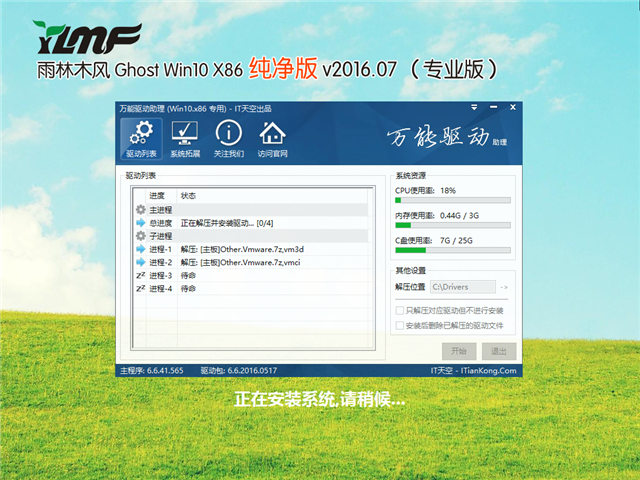
Task: Enable 只解压对应驱动但不进行安装 checkbox
Action: (x=400, y=311)
